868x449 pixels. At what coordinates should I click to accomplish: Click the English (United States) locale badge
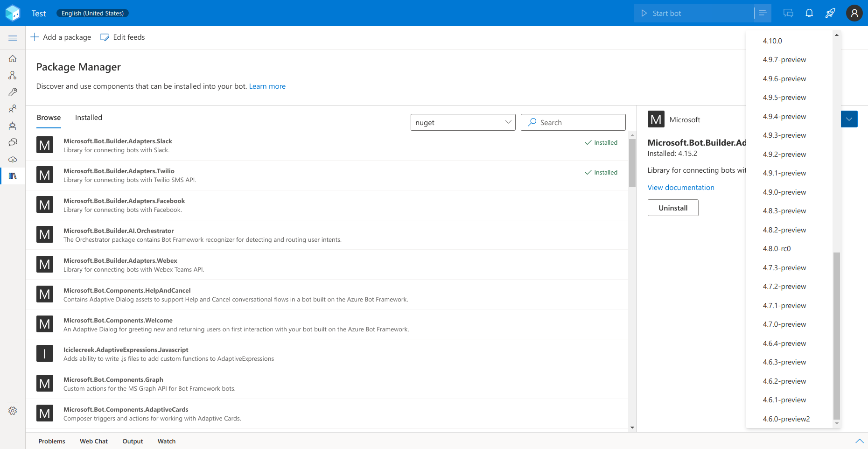92,14
